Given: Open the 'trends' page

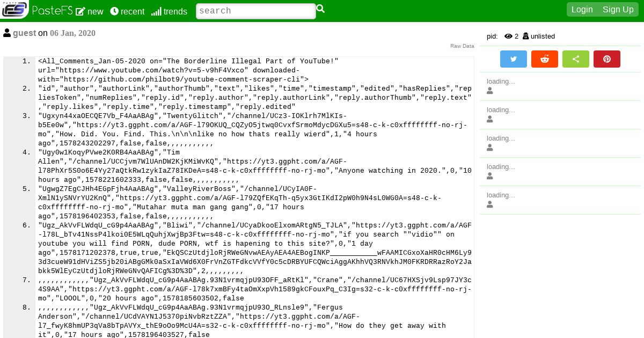Looking at the screenshot, I should (x=169, y=11).
